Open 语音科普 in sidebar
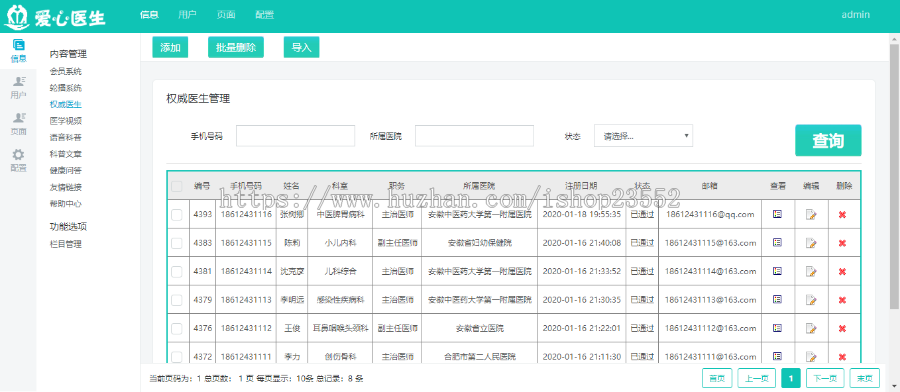900x392 pixels. point(65,138)
